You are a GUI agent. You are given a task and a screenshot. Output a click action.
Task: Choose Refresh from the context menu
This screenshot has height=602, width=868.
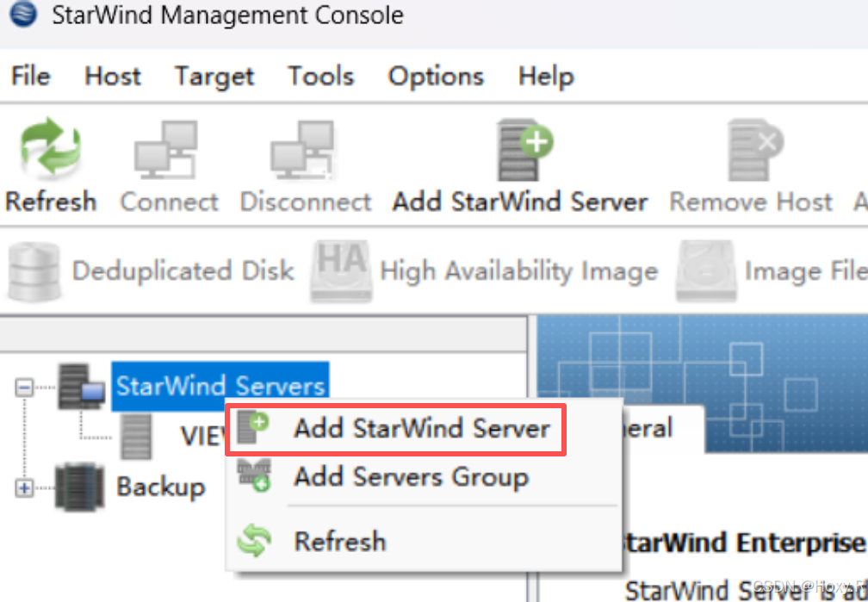click(x=424, y=541)
